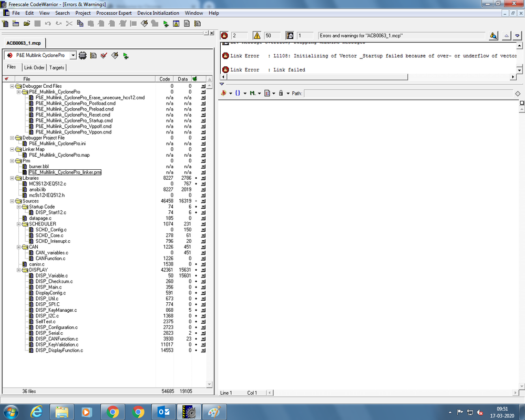The width and height of the screenshot is (525, 420).
Task: Click the project panel Make icon
Action: coord(115,55)
